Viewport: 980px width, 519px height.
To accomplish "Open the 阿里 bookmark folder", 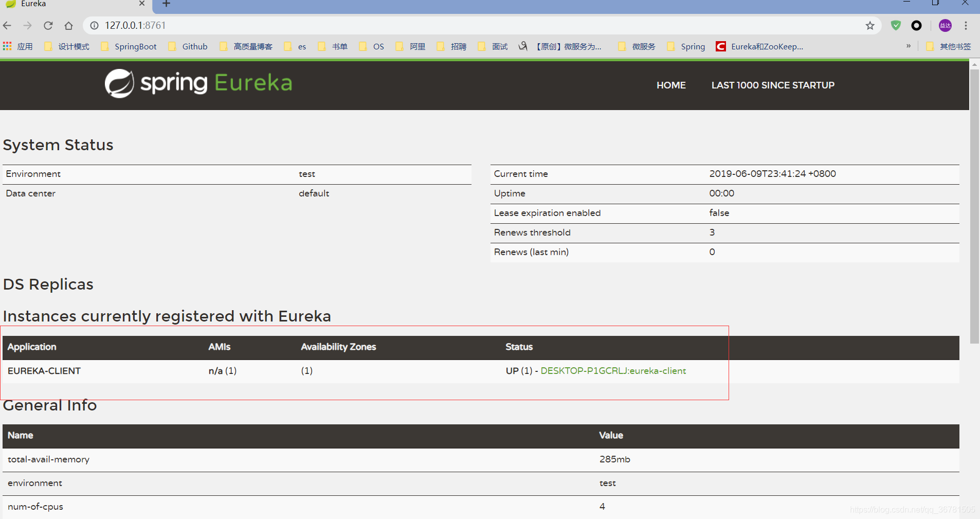I will point(410,46).
